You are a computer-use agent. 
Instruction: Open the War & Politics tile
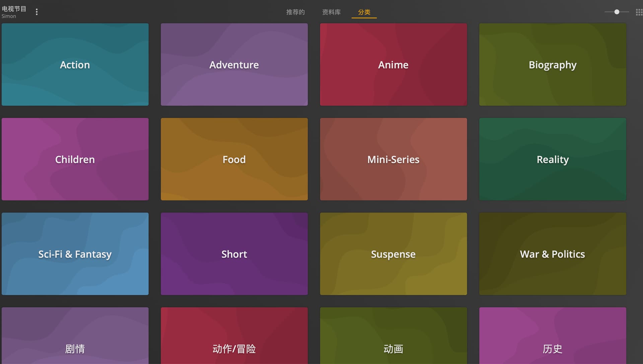pyautogui.click(x=553, y=254)
